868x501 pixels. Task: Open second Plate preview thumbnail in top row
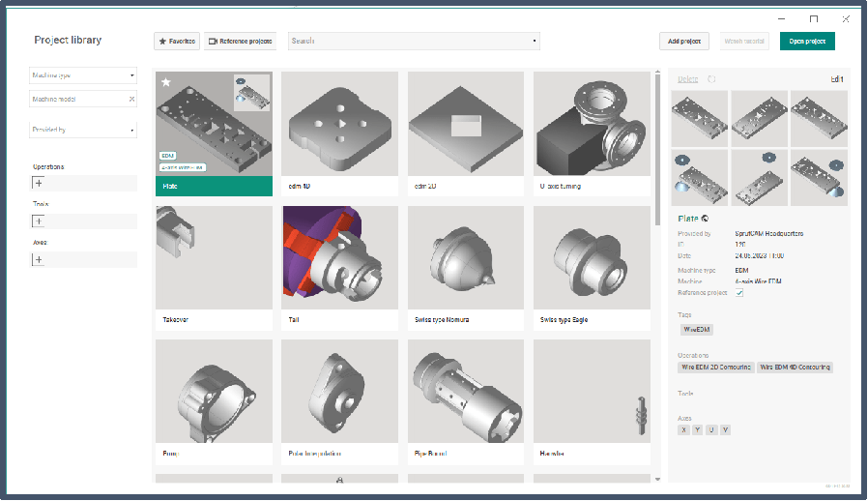click(x=759, y=119)
